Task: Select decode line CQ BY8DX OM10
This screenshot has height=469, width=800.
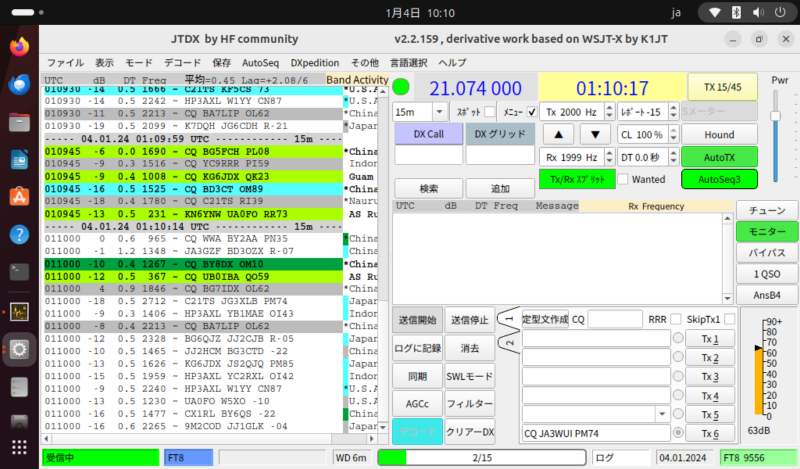Action: [193, 264]
